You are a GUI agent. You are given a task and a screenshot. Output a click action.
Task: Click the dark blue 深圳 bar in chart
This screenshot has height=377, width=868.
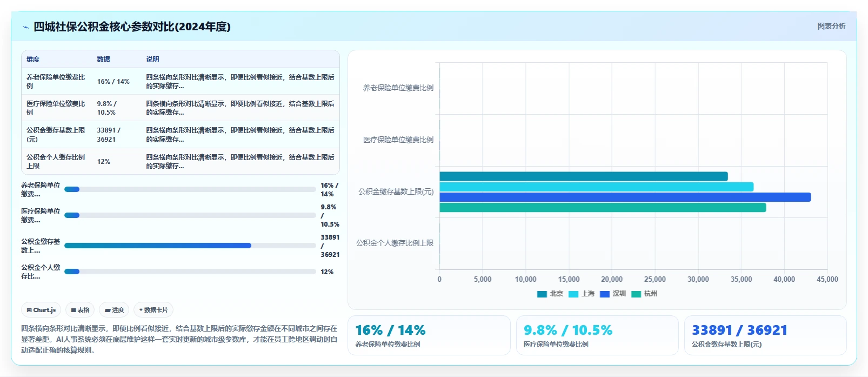click(625, 197)
